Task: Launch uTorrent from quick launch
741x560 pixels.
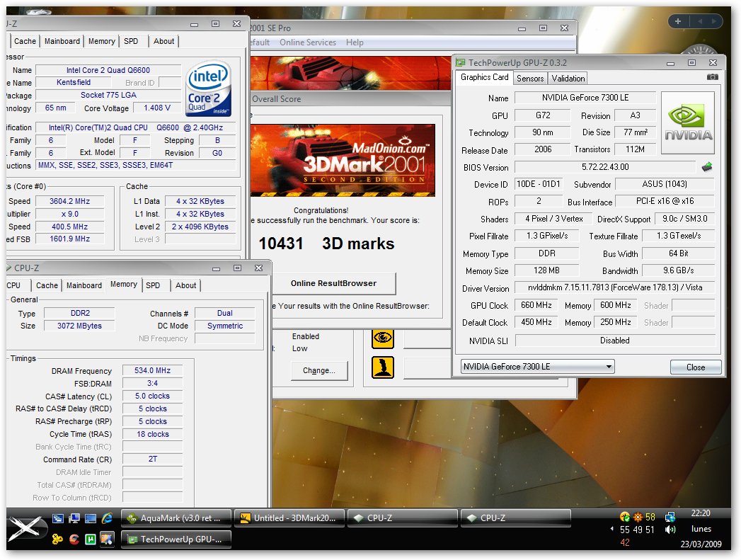Action: [x=91, y=539]
